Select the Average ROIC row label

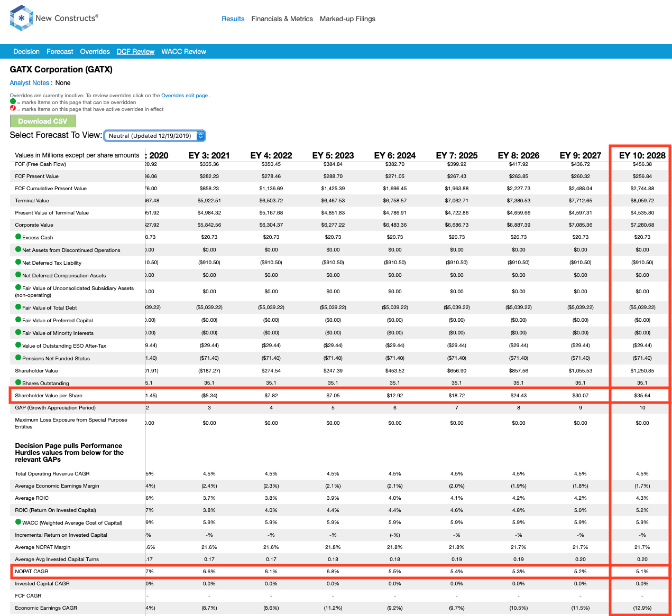click(x=32, y=498)
